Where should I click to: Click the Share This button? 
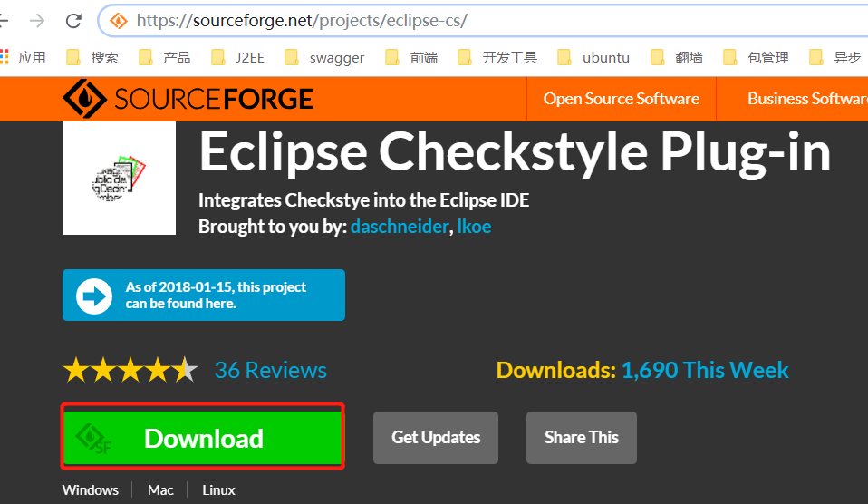(582, 438)
